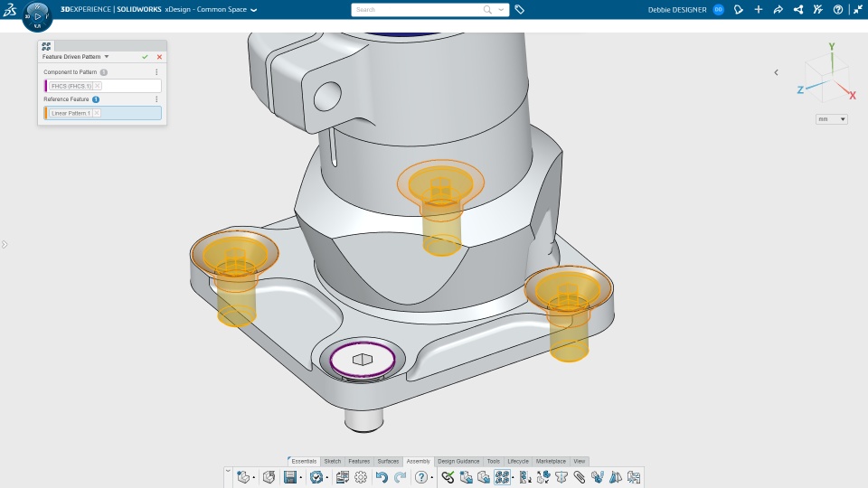Click the last assembly toolbar icon

[x=634, y=477]
